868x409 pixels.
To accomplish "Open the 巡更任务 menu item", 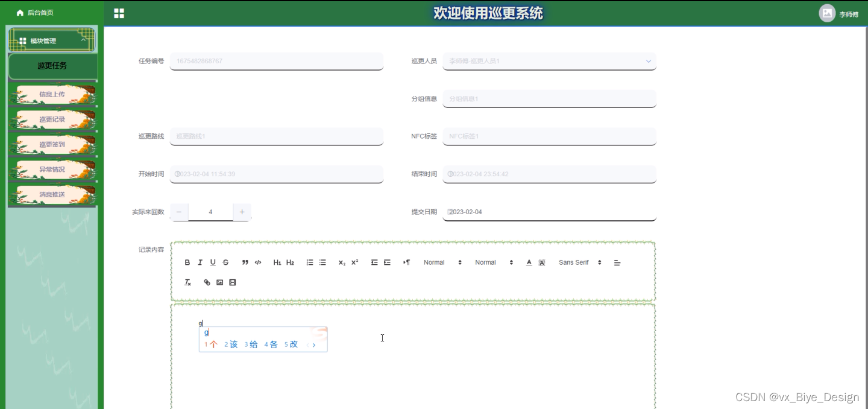I will [52, 66].
